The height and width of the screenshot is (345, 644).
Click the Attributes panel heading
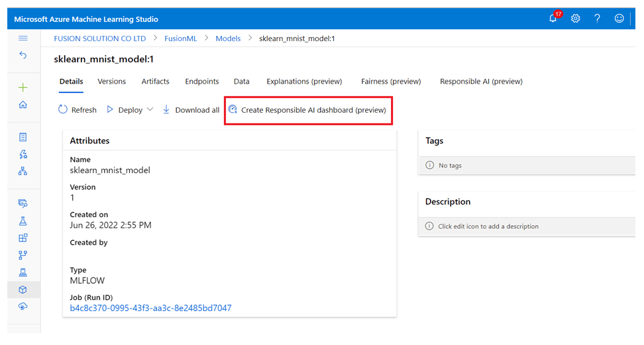pyautogui.click(x=89, y=141)
